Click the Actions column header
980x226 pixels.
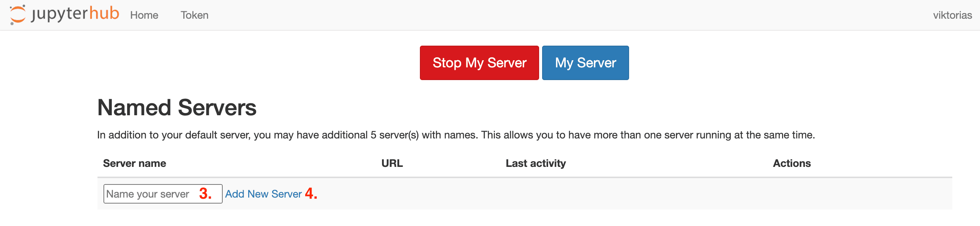[791, 164]
